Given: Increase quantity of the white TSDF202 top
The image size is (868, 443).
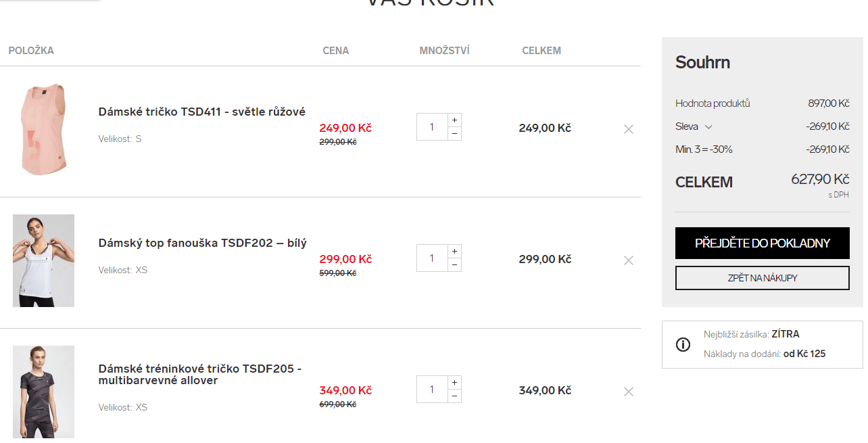Looking at the screenshot, I should (x=454, y=251).
